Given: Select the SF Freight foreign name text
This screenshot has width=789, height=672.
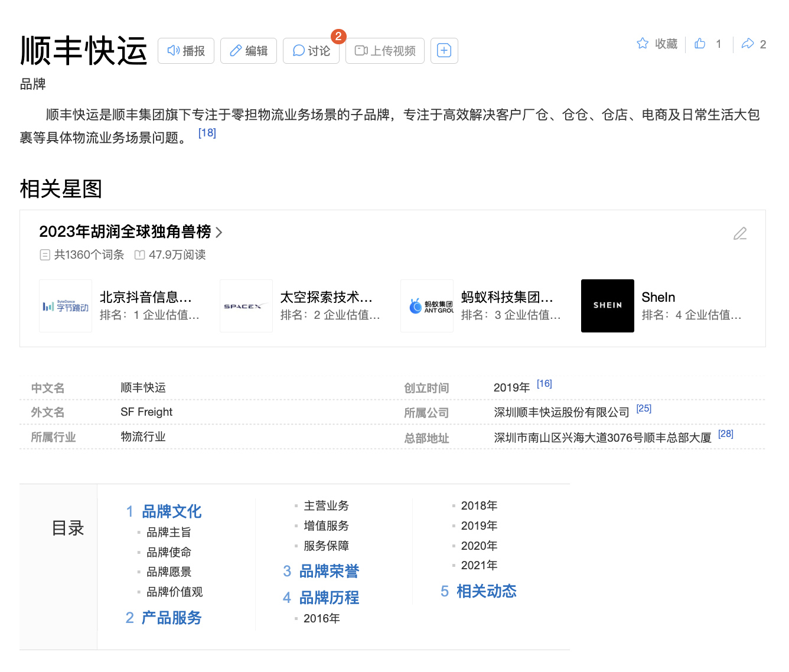Looking at the screenshot, I should 146,412.
